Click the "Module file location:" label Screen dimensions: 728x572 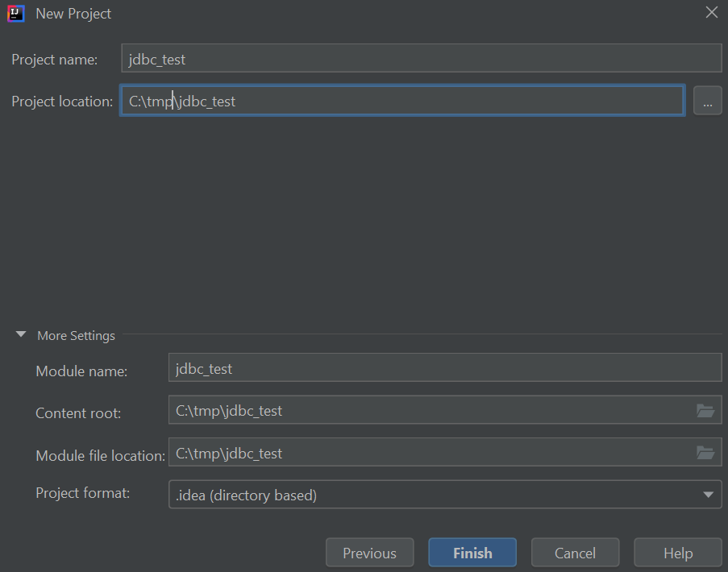[100, 455]
